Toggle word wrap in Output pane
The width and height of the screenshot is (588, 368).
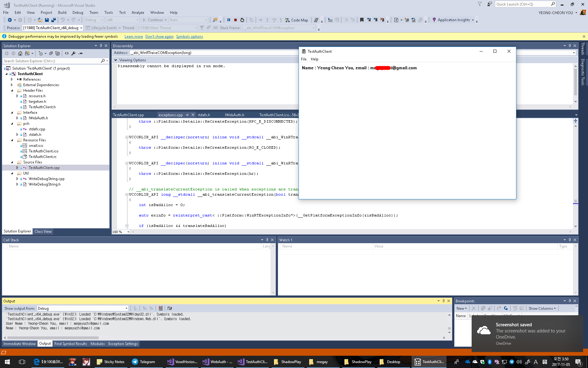[x=170, y=308]
